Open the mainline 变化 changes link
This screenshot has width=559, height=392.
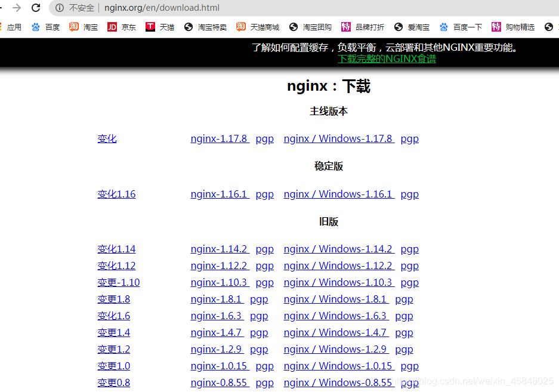107,139
